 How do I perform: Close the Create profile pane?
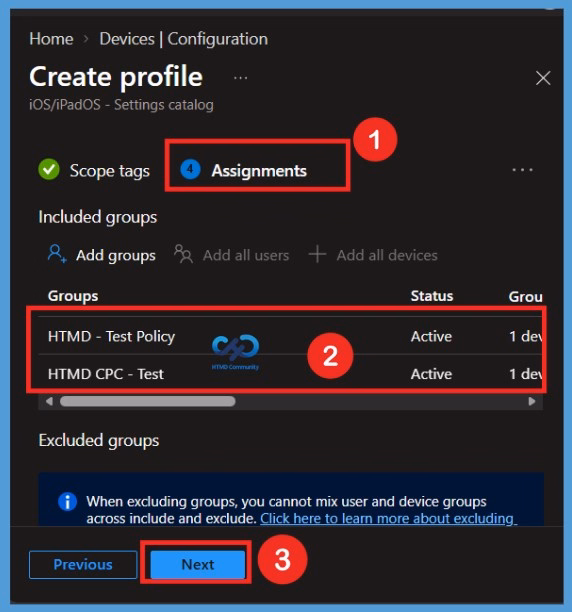point(543,78)
